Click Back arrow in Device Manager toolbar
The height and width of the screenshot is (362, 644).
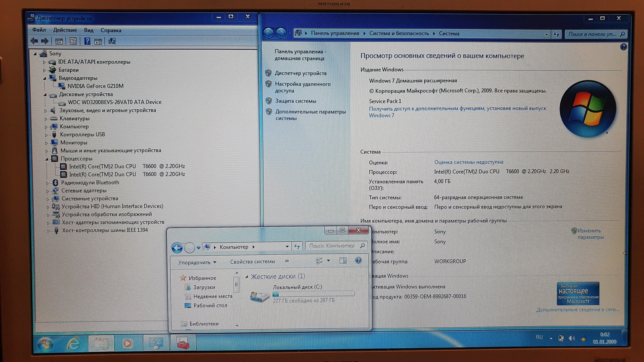(x=34, y=41)
